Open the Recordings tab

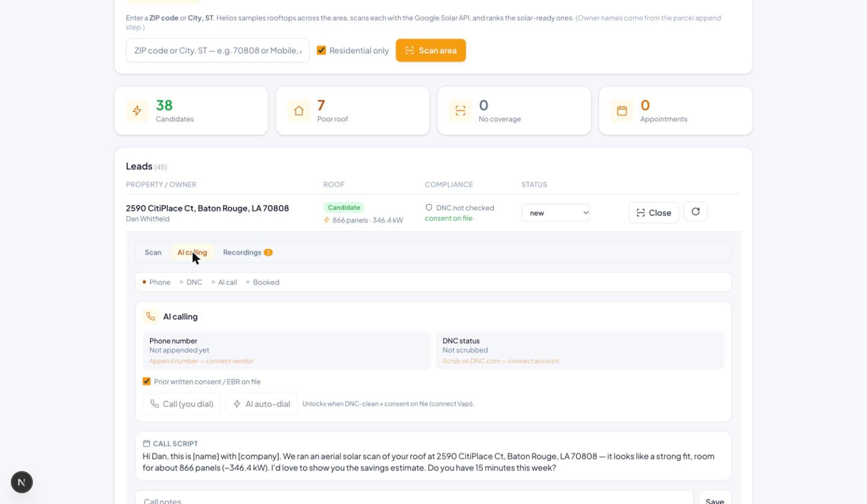coord(248,253)
